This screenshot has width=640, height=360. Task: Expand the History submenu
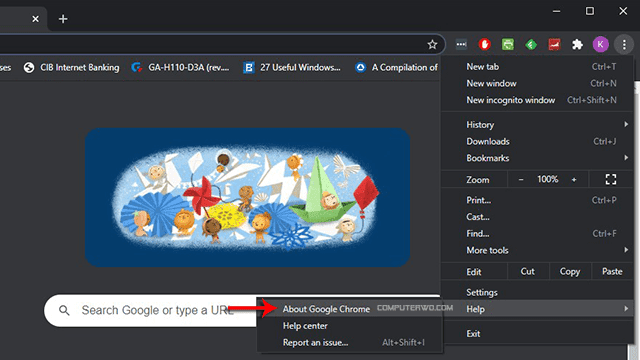click(537, 124)
